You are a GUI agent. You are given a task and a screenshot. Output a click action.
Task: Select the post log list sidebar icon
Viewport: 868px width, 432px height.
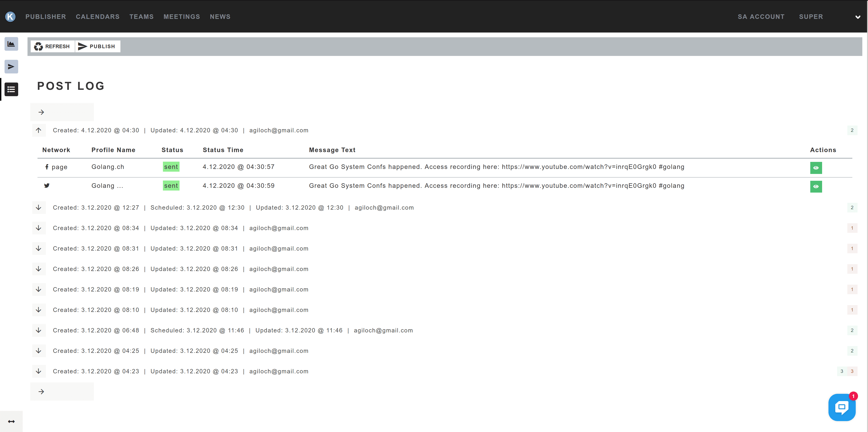coord(11,89)
